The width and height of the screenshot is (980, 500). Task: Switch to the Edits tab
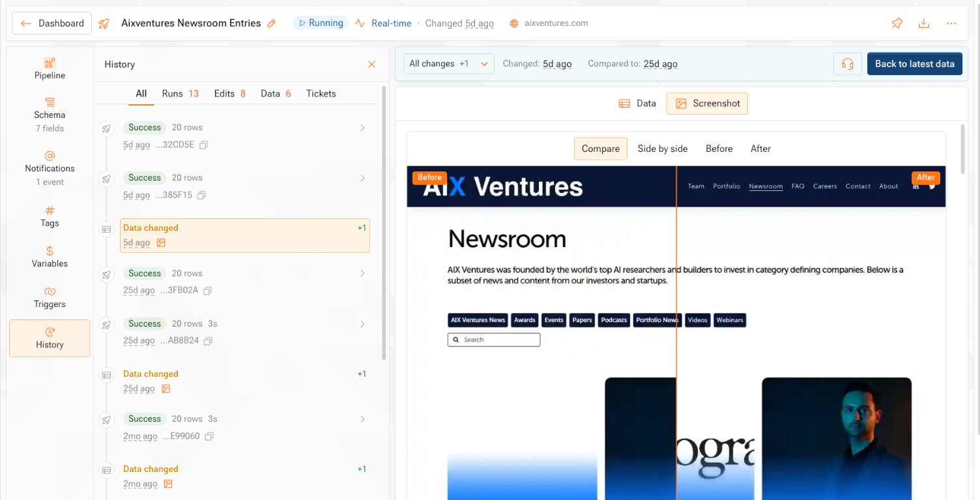tap(230, 93)
